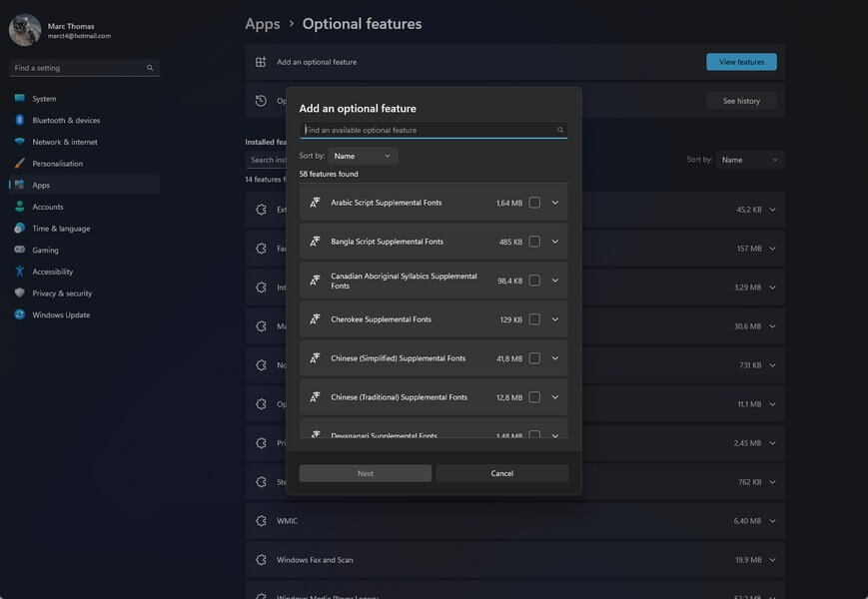The image size is (868, 599).
Task: Click the Next button in dialog
Action: (366, 473)
